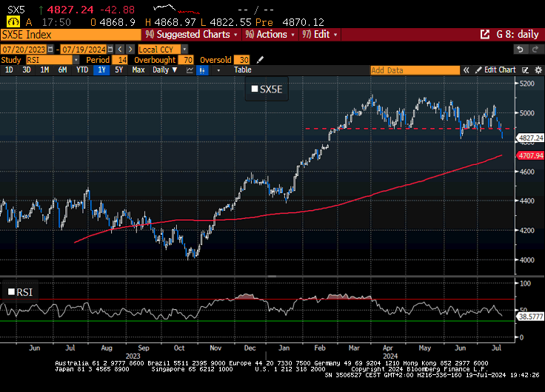The width and height of the screenshot is (545, 392).
Task: Open the Actions menu
Action: click(270, 34)
